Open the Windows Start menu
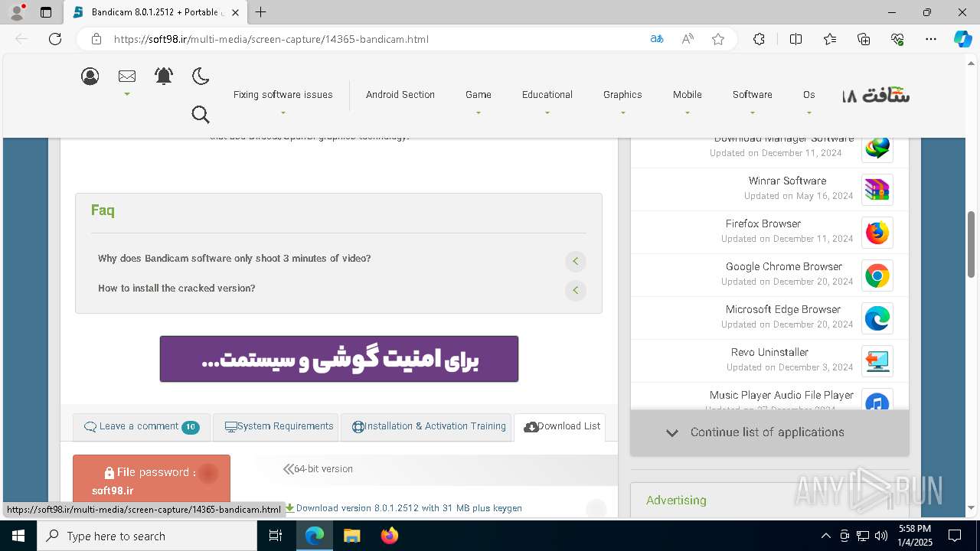Image resolution: width=980 pixels, height=551 pixels. pyautogui.click(x=18, y=536)
